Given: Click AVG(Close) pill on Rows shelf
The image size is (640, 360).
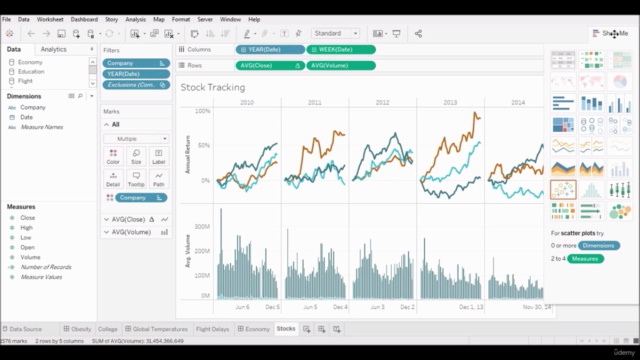Looking at the screenshot, I should coord(270,65).
